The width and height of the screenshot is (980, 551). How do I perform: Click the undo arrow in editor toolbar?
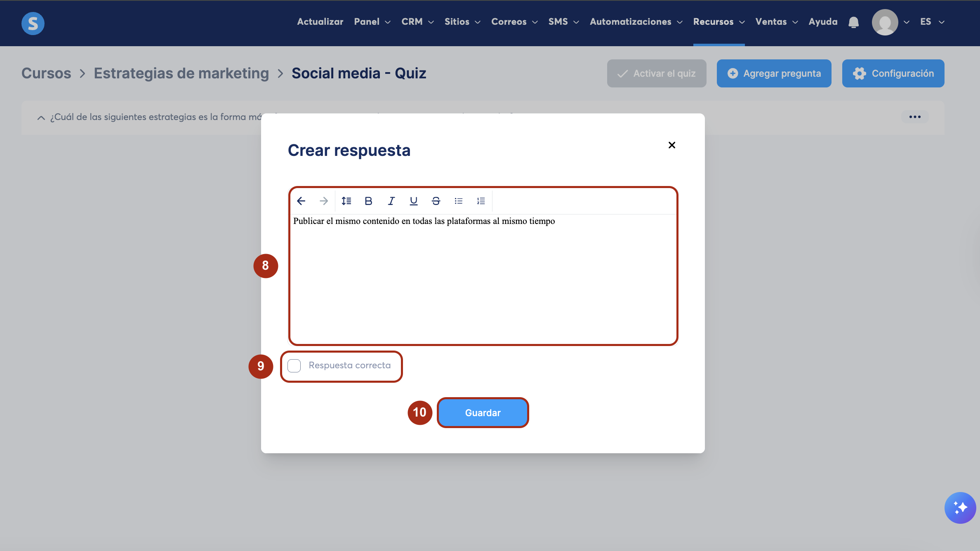(x=301, y=201)
